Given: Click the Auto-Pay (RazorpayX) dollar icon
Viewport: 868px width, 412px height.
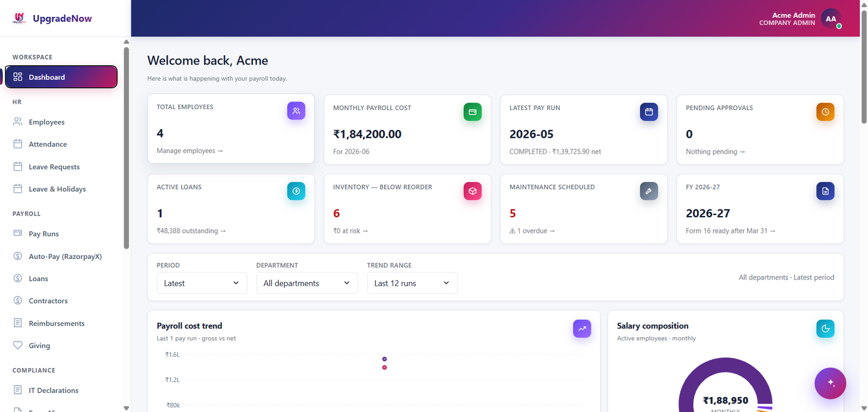Looking at the screenshot, I should [18, 256].
